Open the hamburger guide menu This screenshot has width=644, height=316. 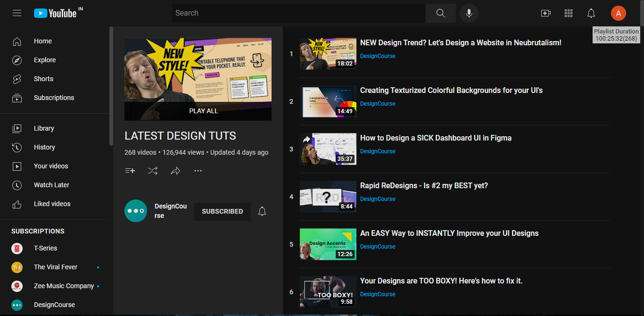17,13
